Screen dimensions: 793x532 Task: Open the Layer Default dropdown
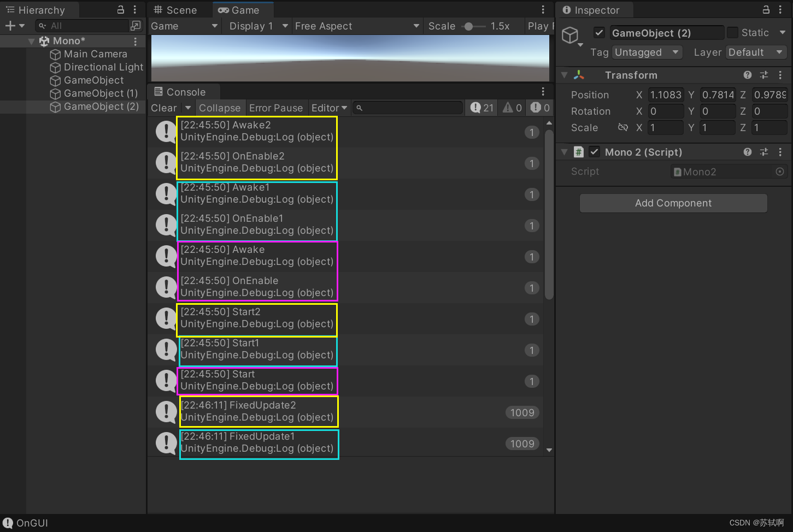coord(756,52)
